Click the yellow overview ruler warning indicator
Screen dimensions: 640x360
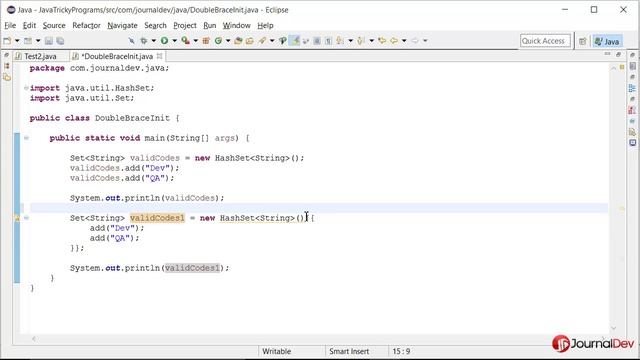pos(622,208)
